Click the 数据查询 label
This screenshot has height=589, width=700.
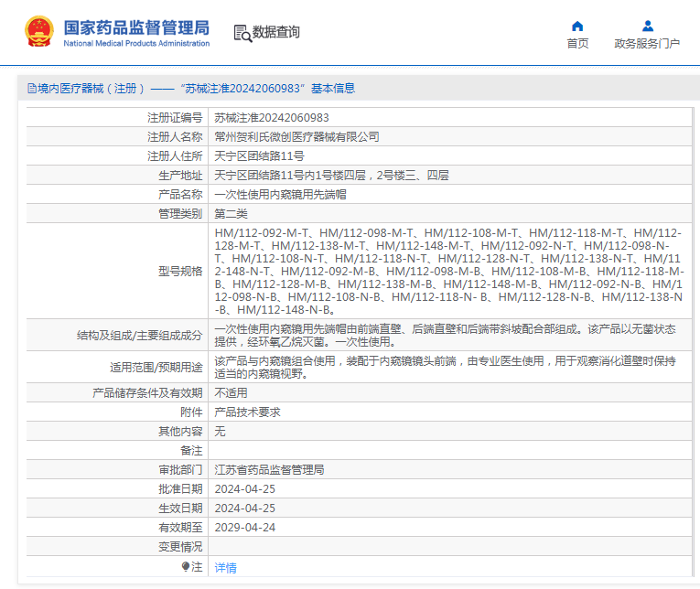tap(276, 32)
